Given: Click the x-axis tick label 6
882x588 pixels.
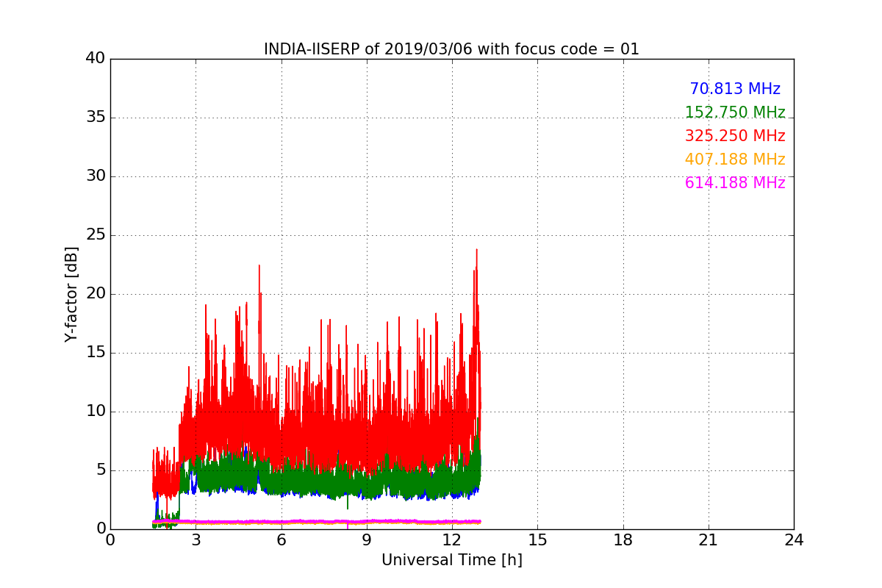Looking at the screenshot, I should (281, 540).
